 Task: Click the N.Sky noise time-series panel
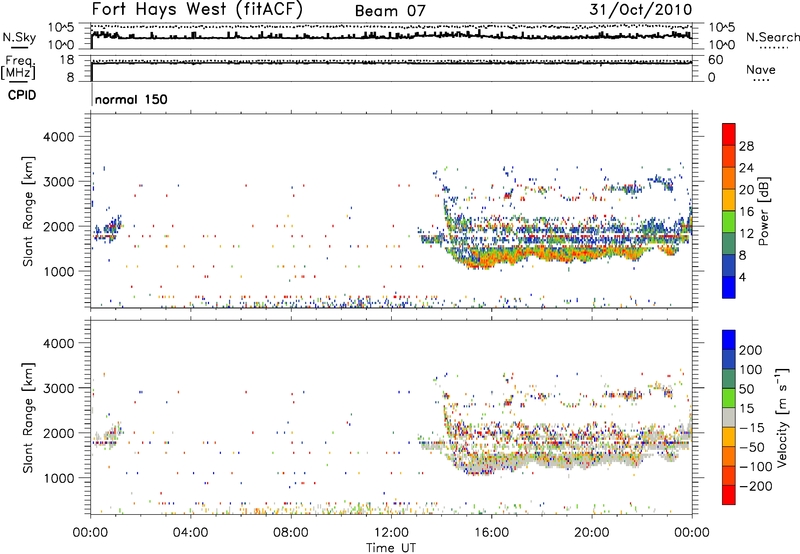(391, 36)
